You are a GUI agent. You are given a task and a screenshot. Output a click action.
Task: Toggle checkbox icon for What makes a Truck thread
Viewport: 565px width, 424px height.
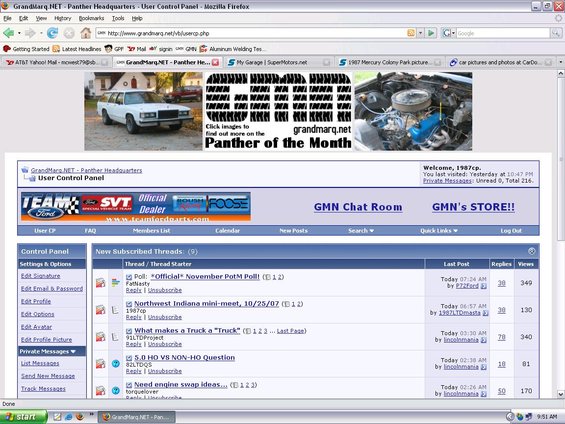pos(129,331)
